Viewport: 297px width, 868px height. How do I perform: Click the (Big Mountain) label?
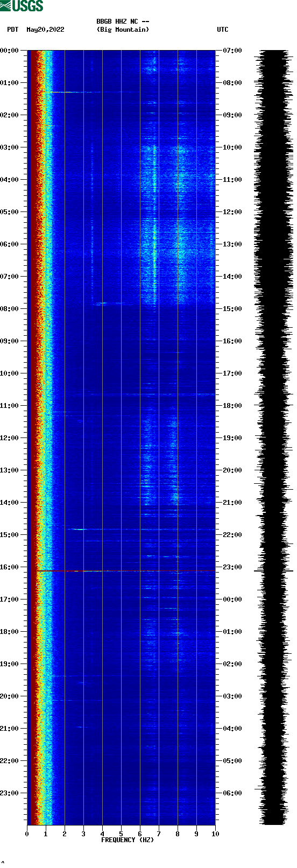[x=123, y=30]
